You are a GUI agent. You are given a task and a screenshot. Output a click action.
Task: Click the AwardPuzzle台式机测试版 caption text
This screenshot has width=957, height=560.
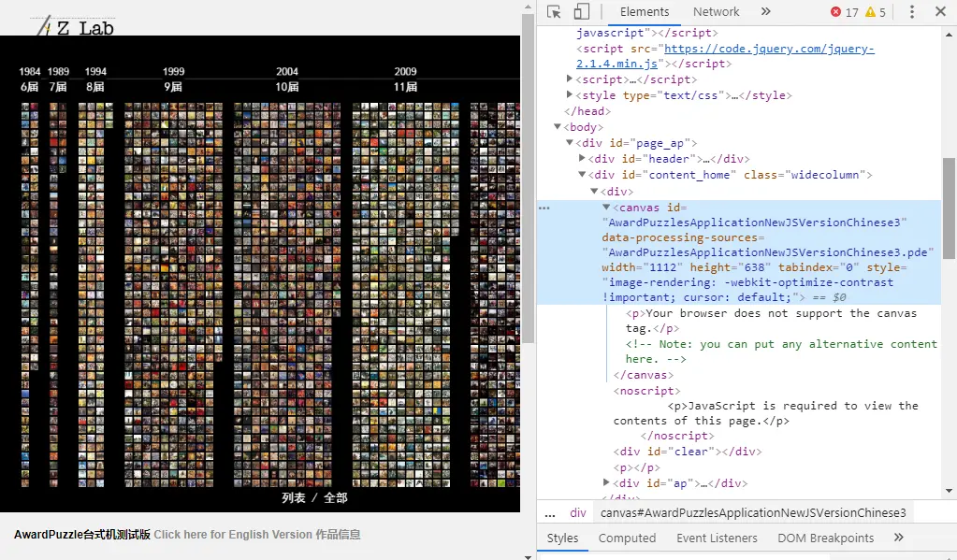[81, 535]
